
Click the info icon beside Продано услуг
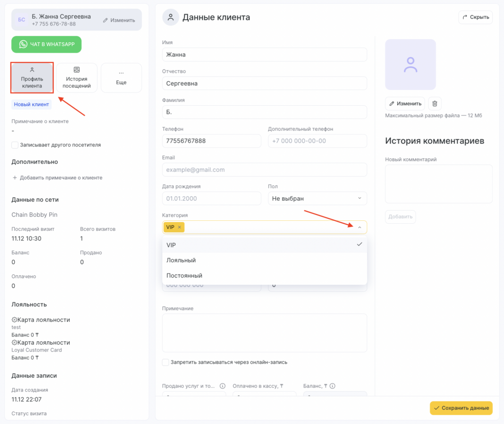(222, 386)
